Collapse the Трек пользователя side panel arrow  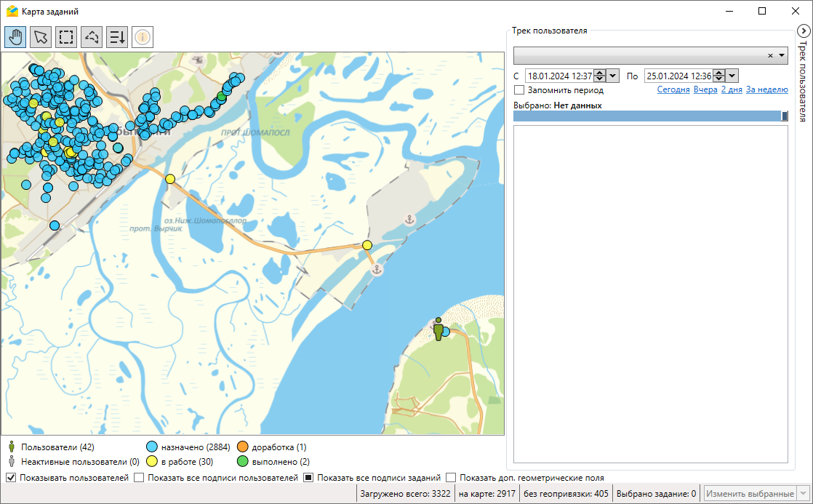(x=803, y=31)
